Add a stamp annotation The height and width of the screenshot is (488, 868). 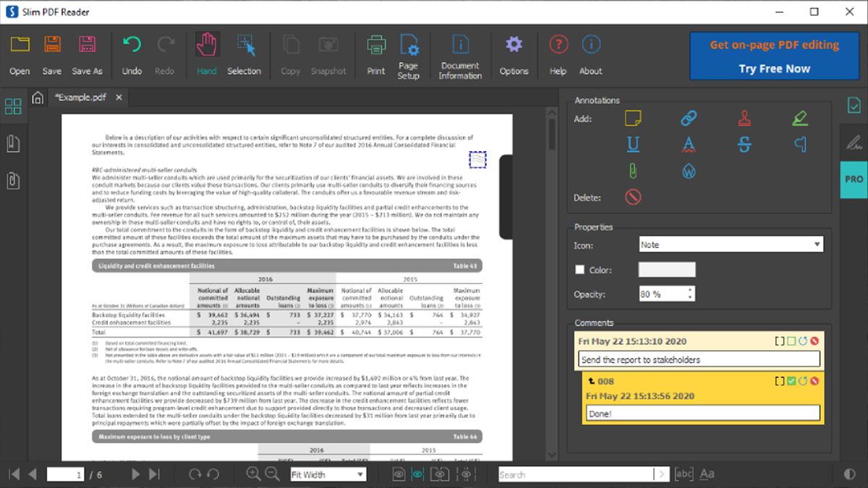pyautogui.click(x=744, y=116)
